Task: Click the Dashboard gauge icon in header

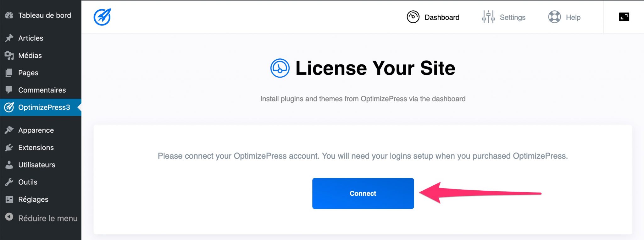Action: pyautogui.click(x=413, y=17)
